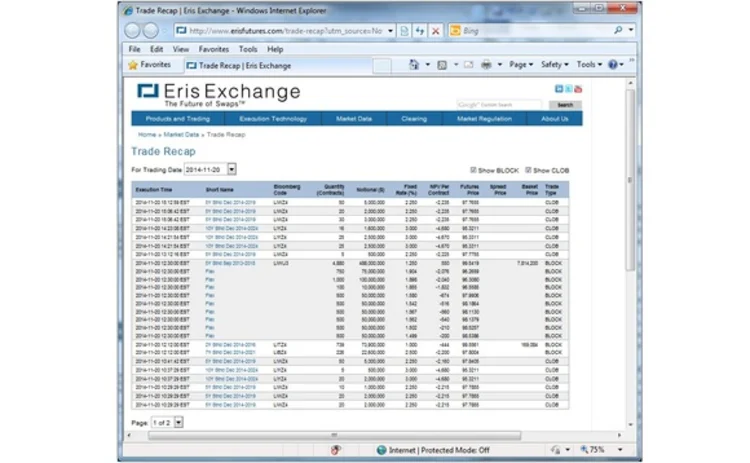
Task: Click the vertical scrollbar thumb
Action: [x=630, y=179]
